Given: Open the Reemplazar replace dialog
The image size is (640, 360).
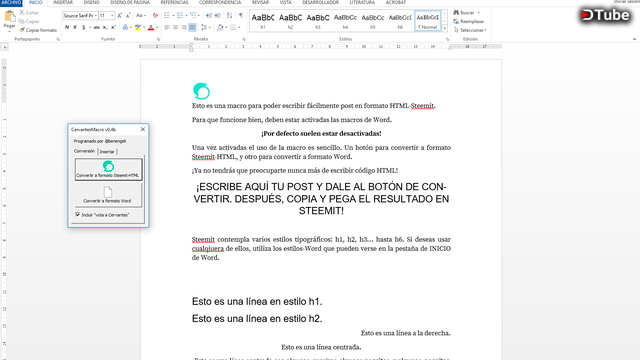Looking at the screenshot, I should (469, 21).
